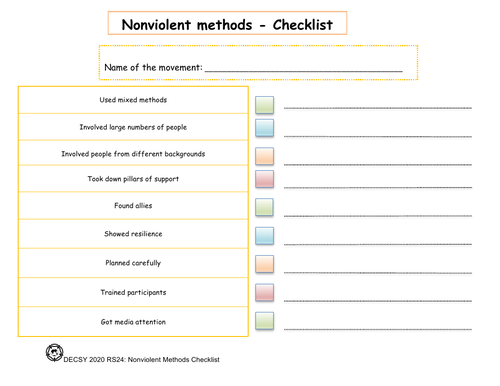
Task: Tick the green checkbox next to Found allies
Action: point(265,207)
